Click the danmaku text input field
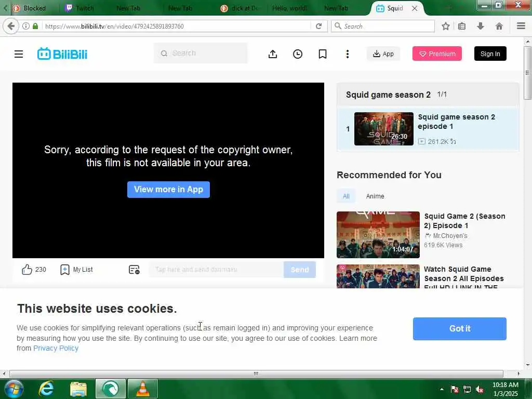Image resolution: width=532 pixels, height=399 pixels. [216, 270]
